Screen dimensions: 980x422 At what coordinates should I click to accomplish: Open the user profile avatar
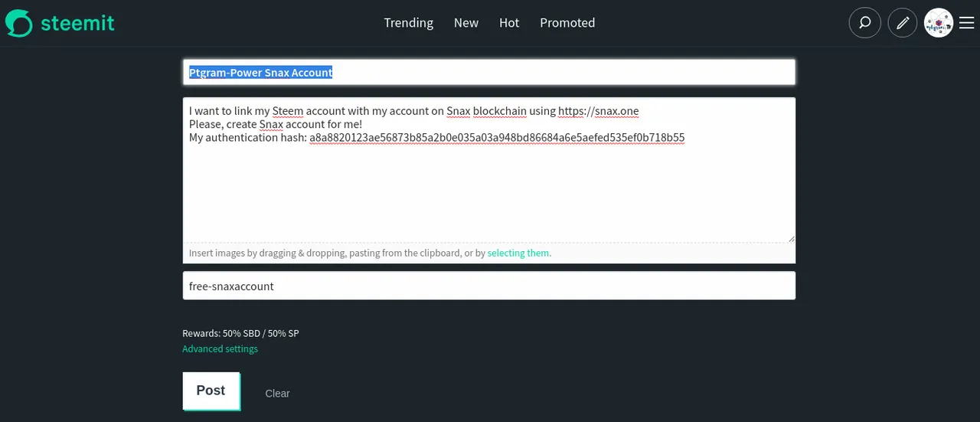coord(939,23)
